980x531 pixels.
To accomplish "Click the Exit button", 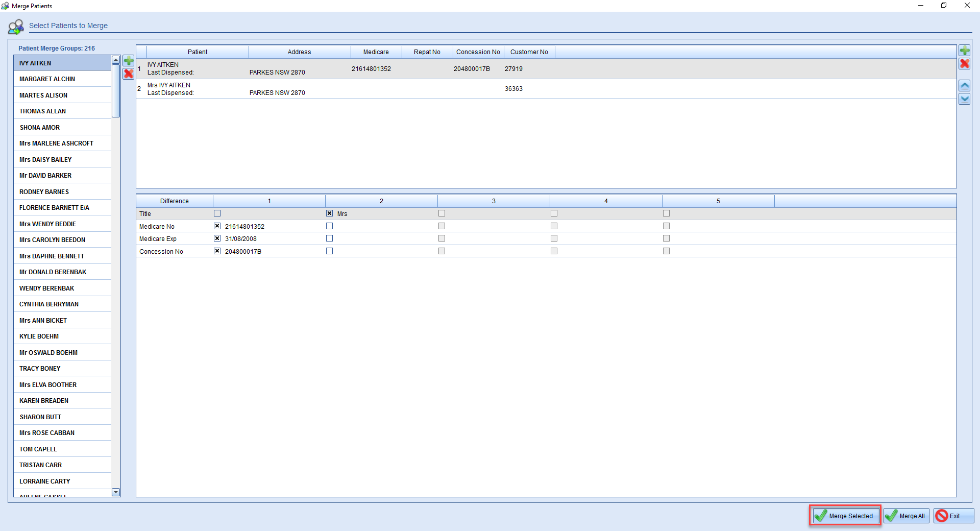I will click(954, 516).
